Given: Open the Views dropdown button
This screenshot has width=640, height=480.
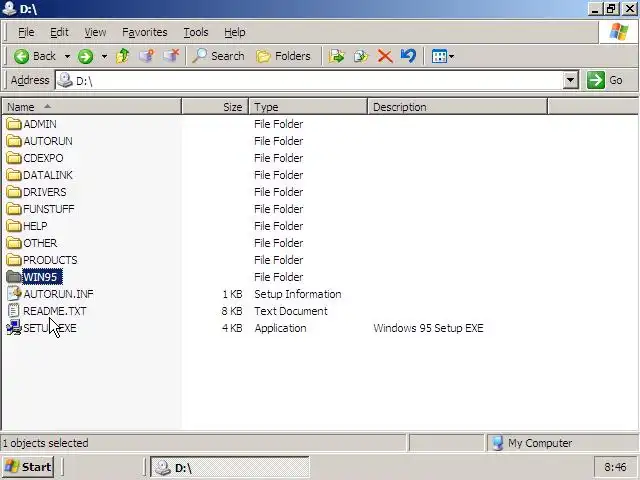Looking at the screenshot, I should coord(443,56).
